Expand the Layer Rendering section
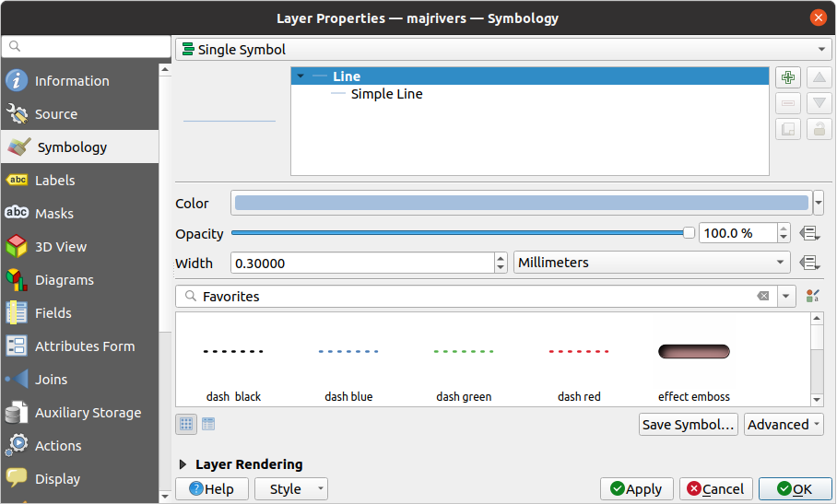This screenshot has width=837, height=504. point(183,464)
